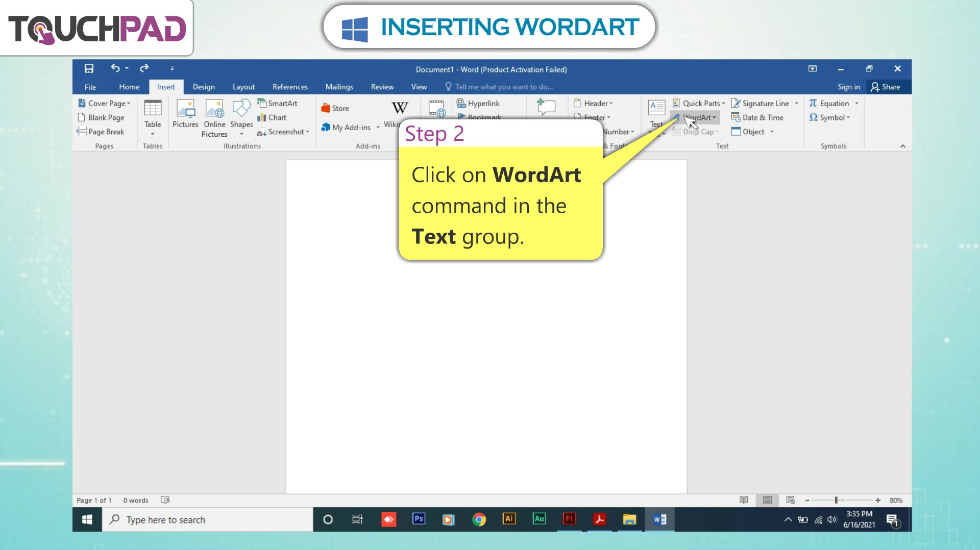Image resolution: width=980 pixels, height=550 pixels.
Task: Open Customize Quick Access Toolbar dropdown
Action: [x=172, y=68]
